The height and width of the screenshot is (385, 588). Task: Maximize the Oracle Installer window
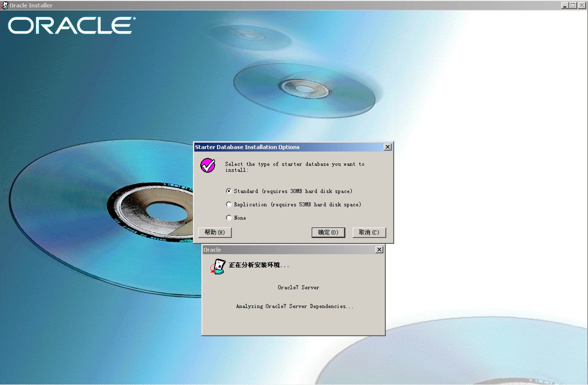tap(573, 5)
